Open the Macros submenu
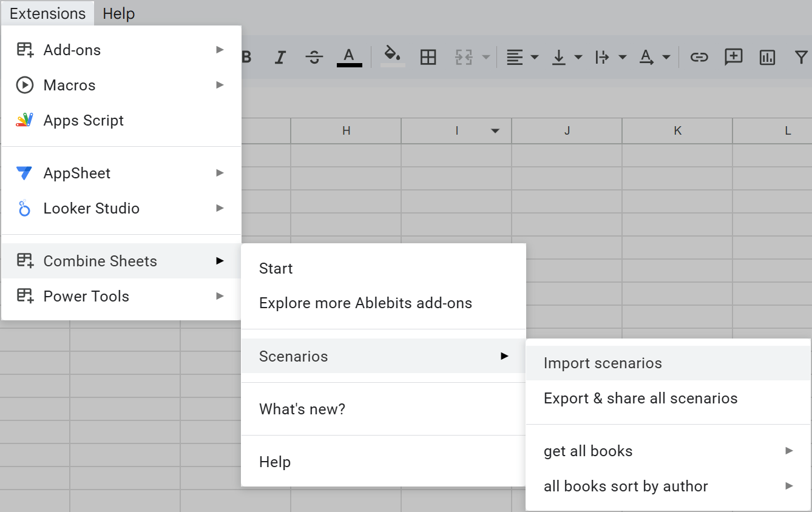The width and height of the screenshot is (812, 512). [x=121, y=85]
